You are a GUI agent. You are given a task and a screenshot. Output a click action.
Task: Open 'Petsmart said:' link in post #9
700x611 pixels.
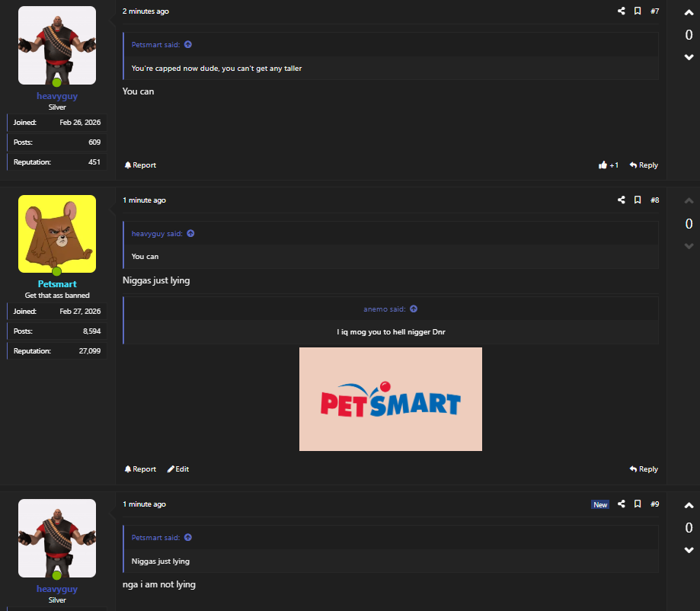click(x=155, y=538)
